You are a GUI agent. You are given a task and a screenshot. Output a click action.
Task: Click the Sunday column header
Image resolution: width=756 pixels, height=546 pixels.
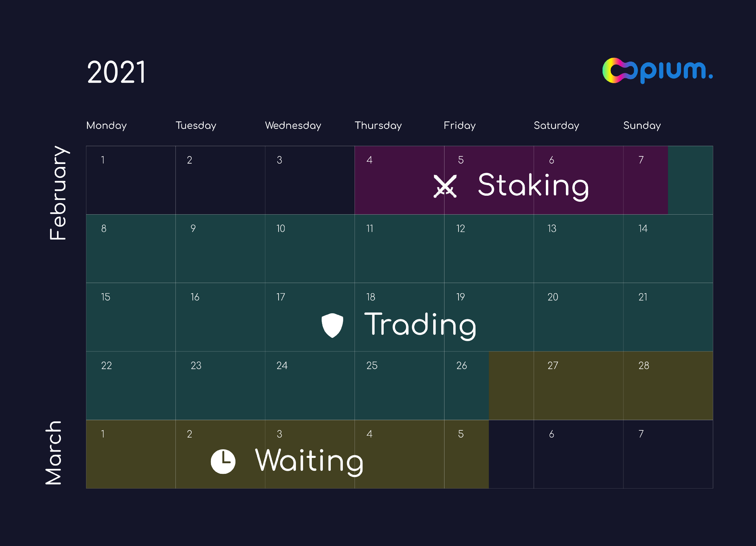(x=642, y=125)
